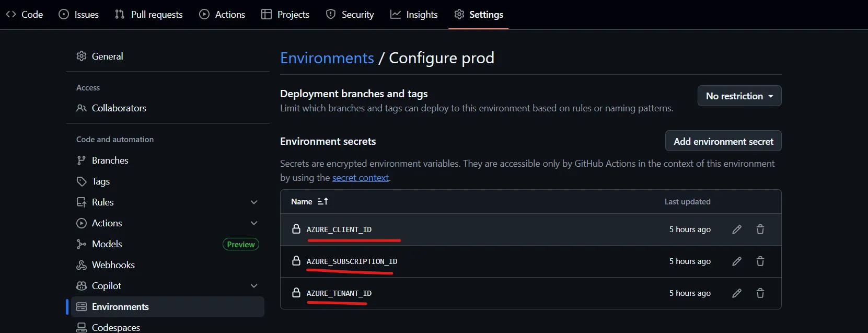Click the Deployment branches and tags heading
The width and height of the screenshot is (868, 333).
[x=354, y=94]
